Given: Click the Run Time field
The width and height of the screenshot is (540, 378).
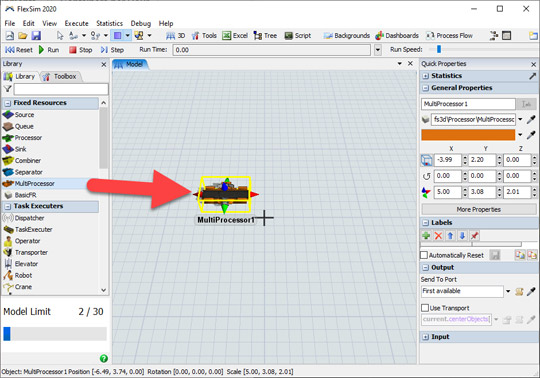Looking at the screenshot, I should 272,50.
